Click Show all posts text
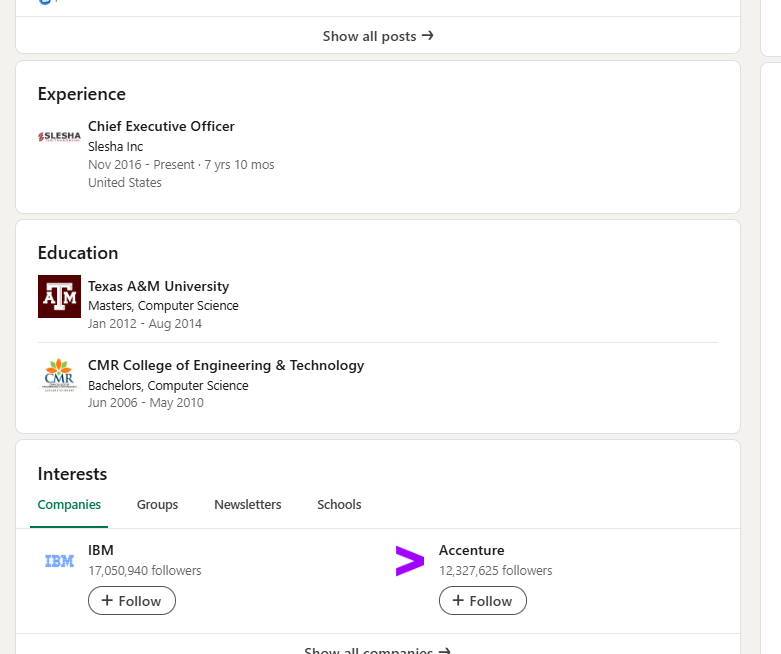 click(x=368, y=36)
